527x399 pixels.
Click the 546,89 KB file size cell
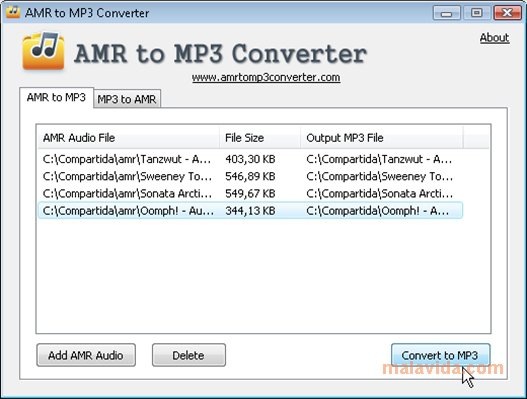tap(250, 176)
